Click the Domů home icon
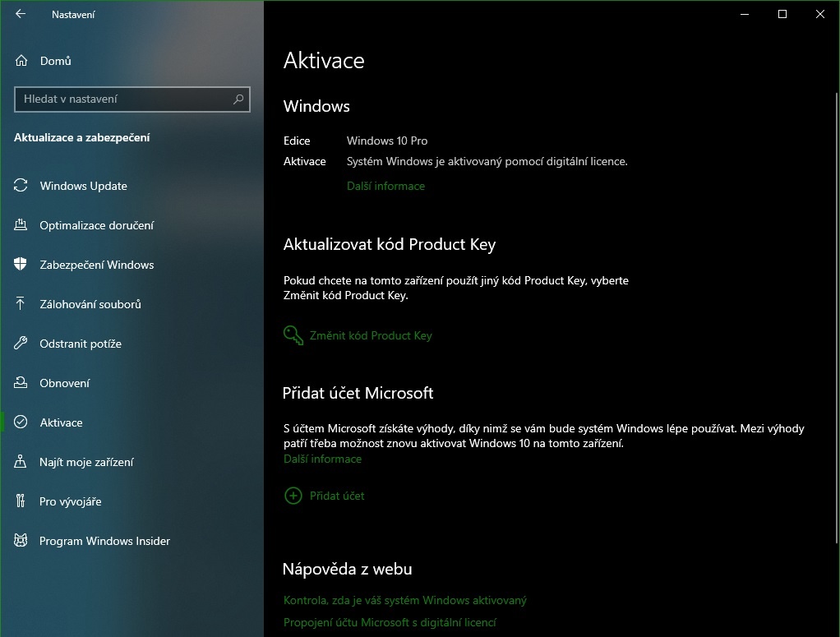Viewport: 840px width, 637px height. tap(21, 61)
